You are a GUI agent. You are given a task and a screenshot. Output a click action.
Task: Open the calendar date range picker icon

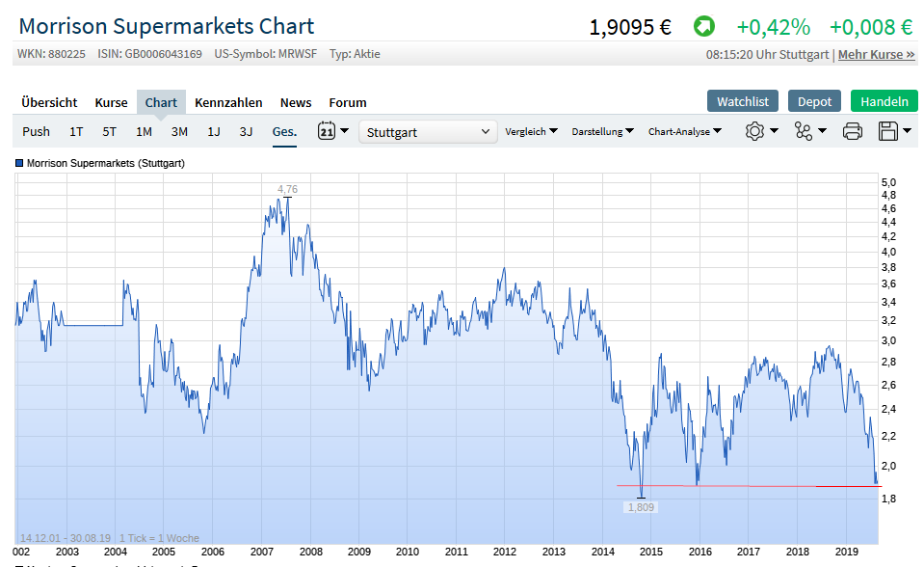click(x=326, y=130)
